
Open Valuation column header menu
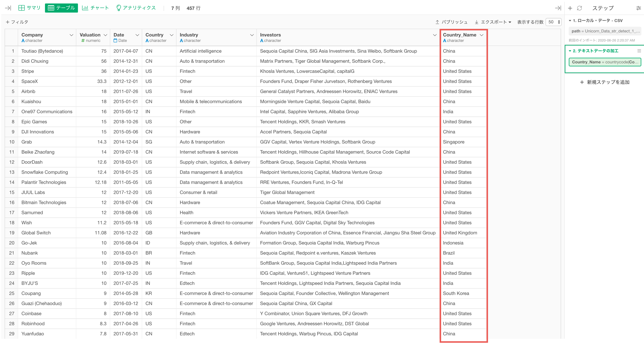point(105,35)
